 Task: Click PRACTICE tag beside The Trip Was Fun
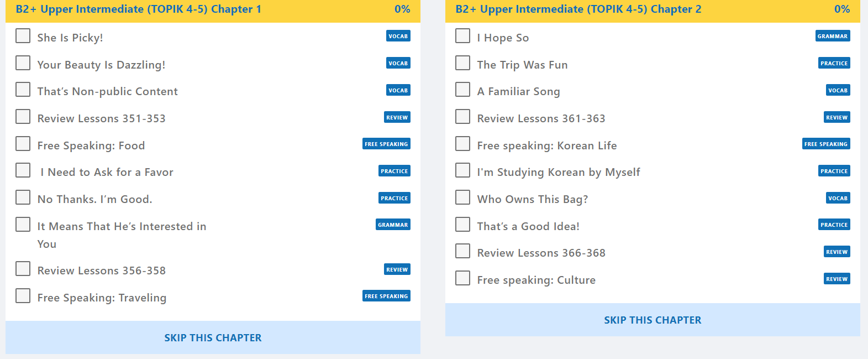[834, 63]
